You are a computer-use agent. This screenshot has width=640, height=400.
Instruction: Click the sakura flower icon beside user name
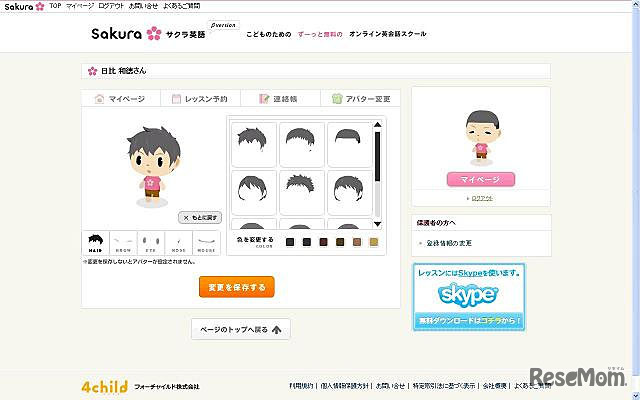93,71
